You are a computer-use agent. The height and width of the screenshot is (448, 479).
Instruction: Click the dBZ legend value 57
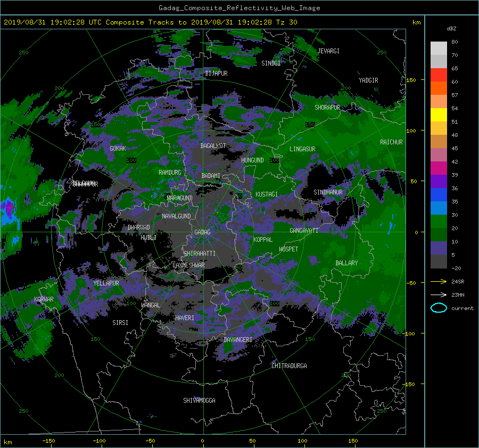(455, 95)
